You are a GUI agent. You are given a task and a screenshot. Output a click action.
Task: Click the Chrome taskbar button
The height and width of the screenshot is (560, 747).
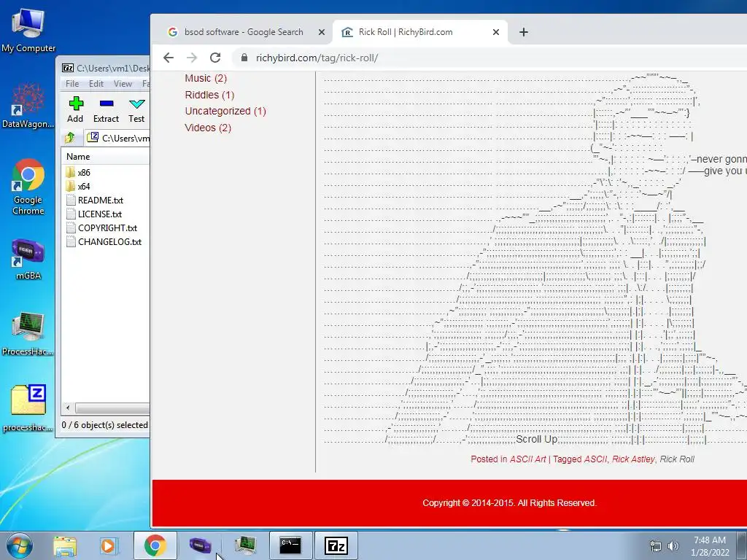[x=155, y=545]
